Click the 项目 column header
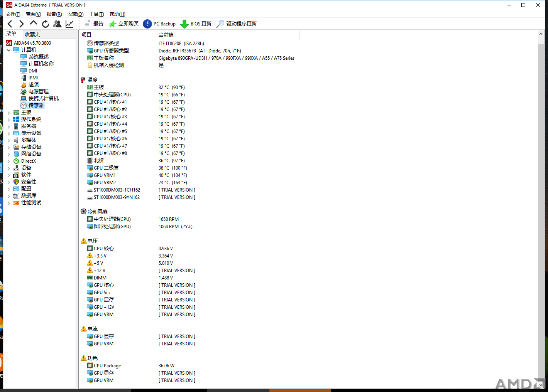 pos(117,35)
